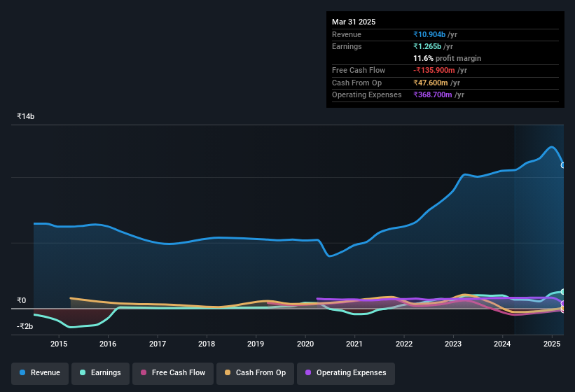Click the 2025 x-axis label
Image resolution: width=575 pixels, height=392 pixels.
551,344
